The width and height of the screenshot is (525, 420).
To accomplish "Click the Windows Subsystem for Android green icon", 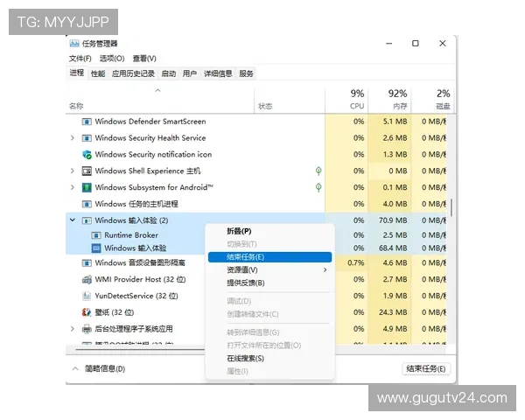I will tap(87, 187).
